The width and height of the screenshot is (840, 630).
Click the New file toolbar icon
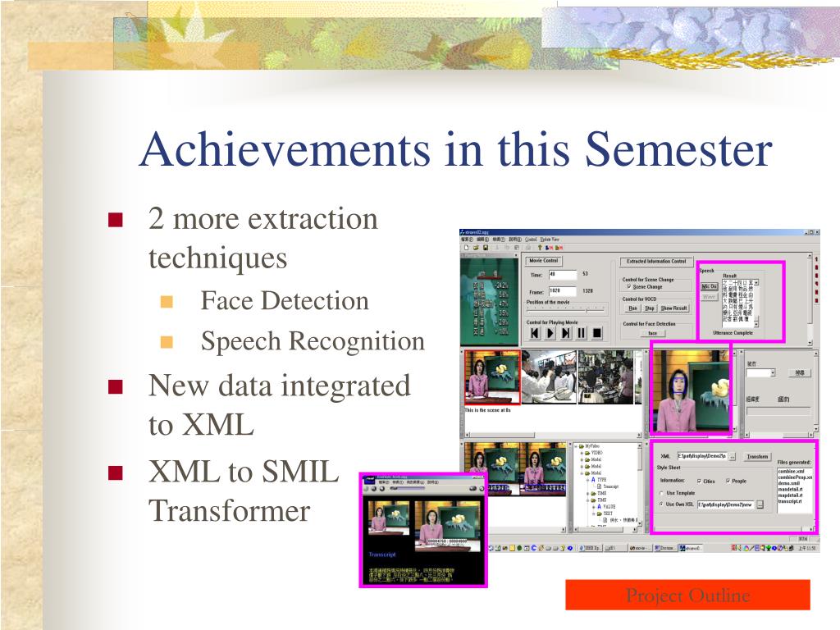pos(467,248)
